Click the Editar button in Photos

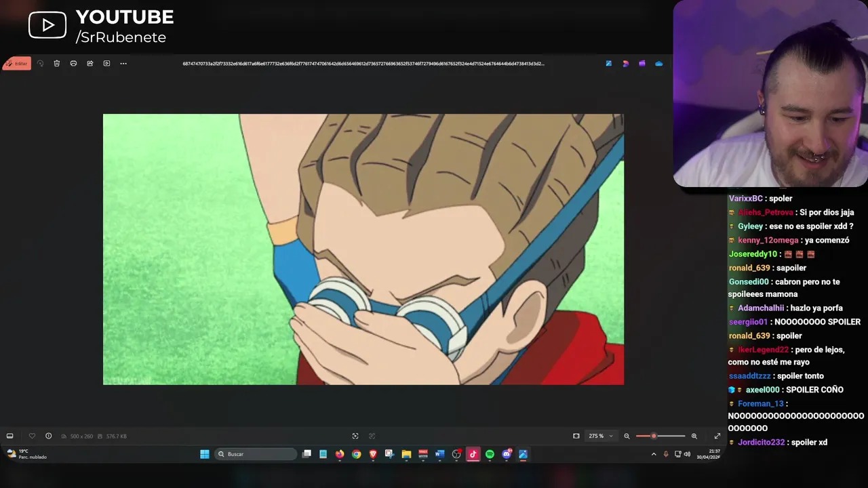point(17,64)
